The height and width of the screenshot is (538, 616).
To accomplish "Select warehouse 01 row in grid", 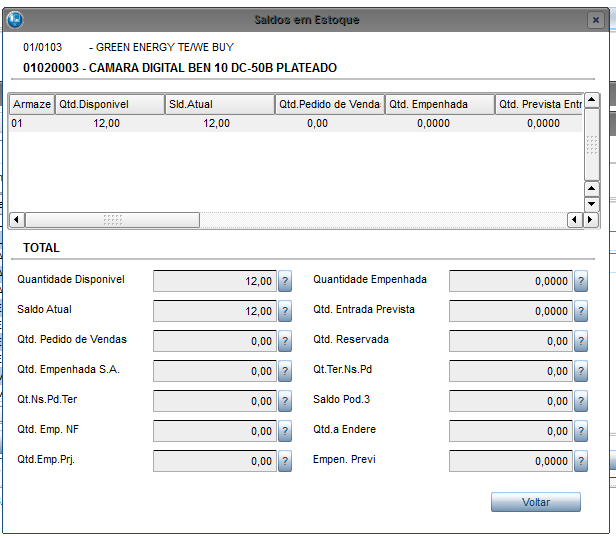I will point(295,123).
